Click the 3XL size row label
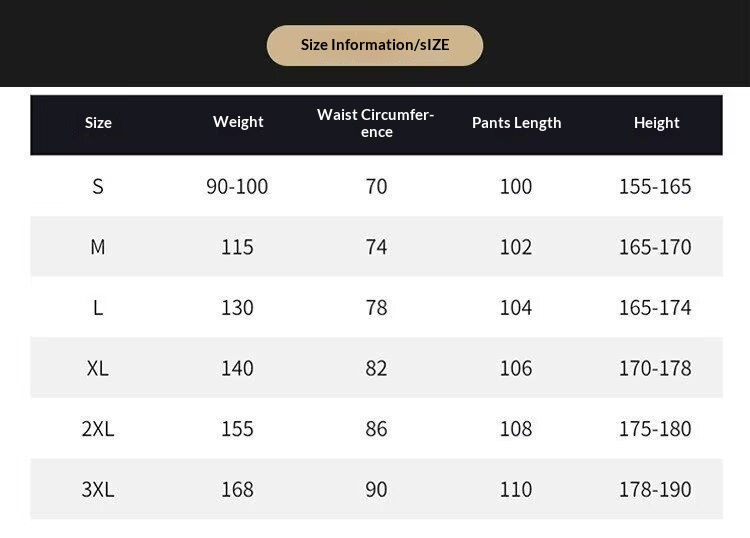The width and height of the screenshot is (750, 538). pos(98,490)
